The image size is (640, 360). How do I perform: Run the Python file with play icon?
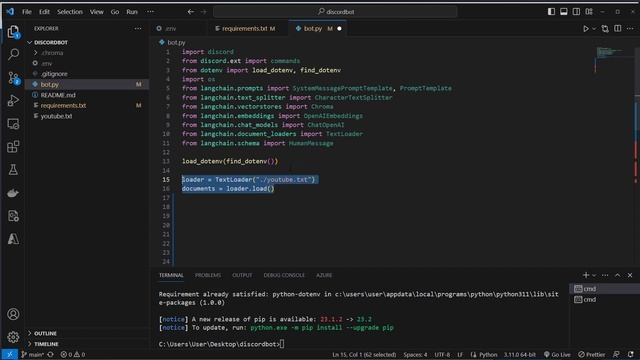(x=586, y=29)
